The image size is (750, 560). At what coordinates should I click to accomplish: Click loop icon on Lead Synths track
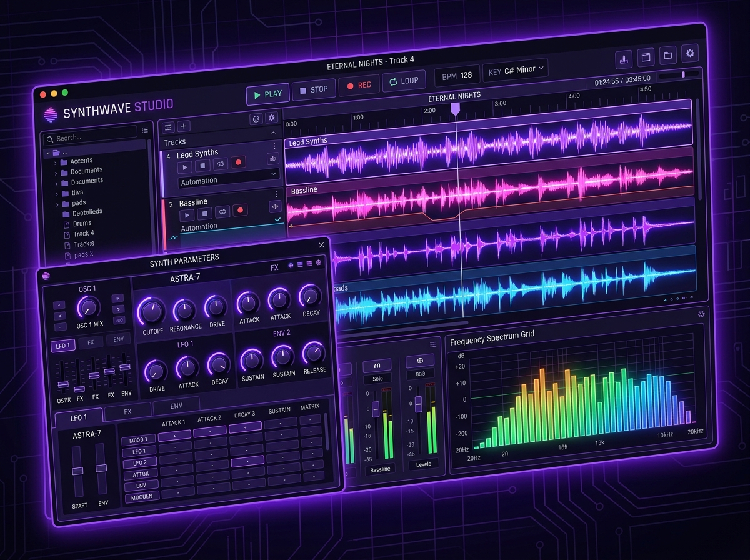click(220, 164)
